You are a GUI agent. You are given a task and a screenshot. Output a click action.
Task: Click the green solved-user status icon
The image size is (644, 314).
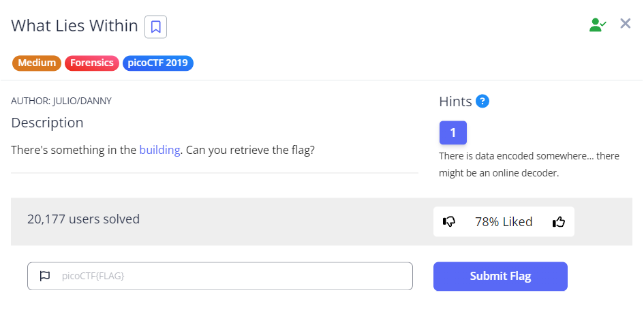tap(598, 25)
